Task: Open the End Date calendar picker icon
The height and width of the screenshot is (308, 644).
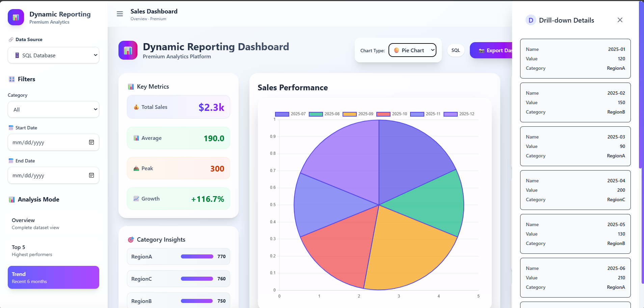Action: [91, 175]
